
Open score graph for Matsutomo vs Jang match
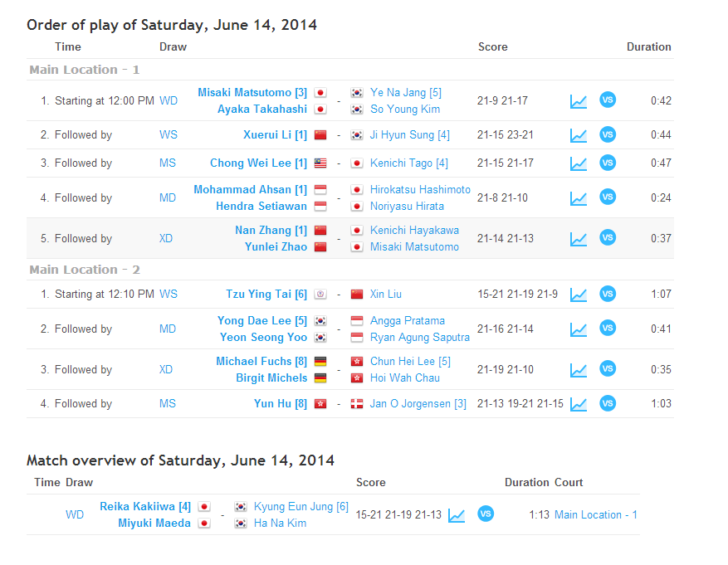pyautogui.click(x=578, y=101)
